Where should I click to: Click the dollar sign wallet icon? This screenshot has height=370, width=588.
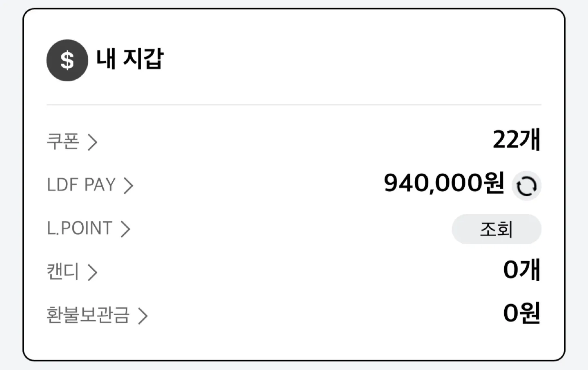coord(67,60)
